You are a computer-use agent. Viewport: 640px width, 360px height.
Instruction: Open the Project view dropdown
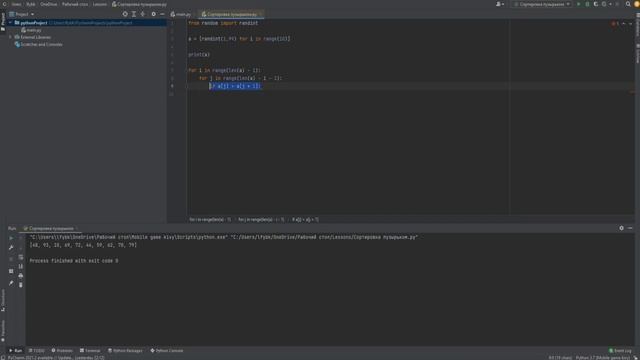22,14
